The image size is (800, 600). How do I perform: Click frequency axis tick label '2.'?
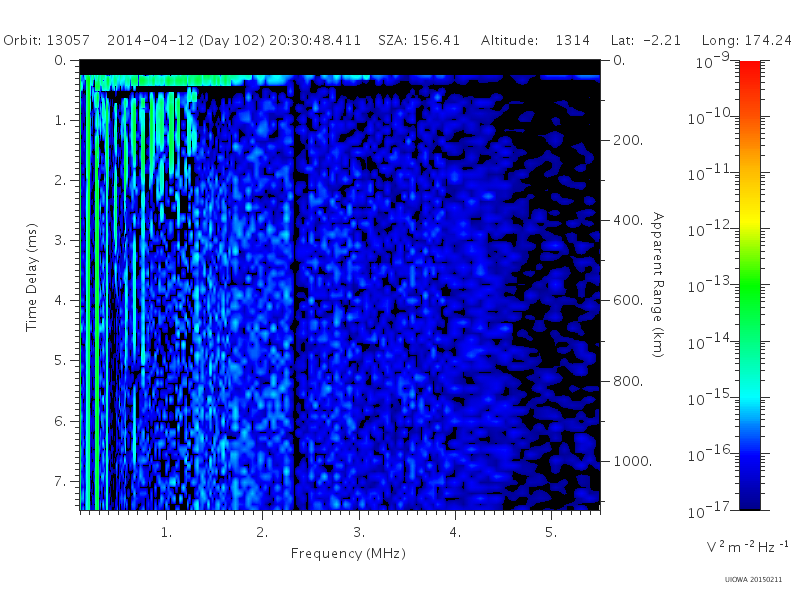coord(262,533)
